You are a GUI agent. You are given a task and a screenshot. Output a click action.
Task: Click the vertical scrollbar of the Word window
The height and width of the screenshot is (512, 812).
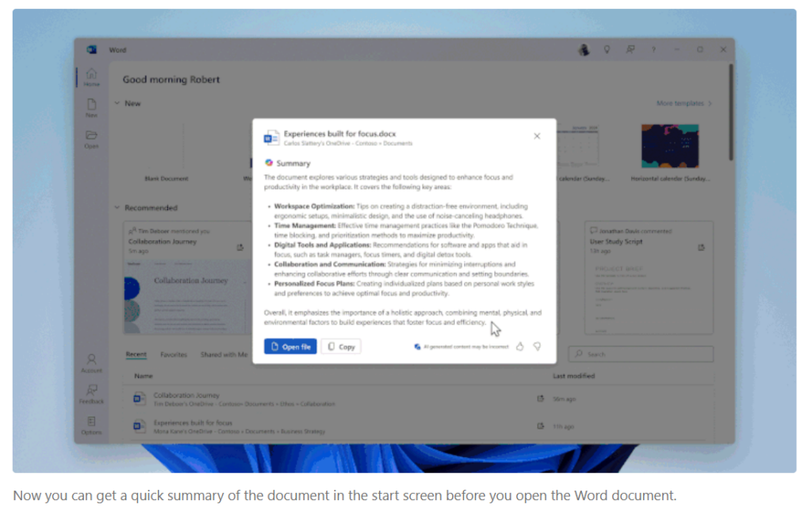click(730, 112)
